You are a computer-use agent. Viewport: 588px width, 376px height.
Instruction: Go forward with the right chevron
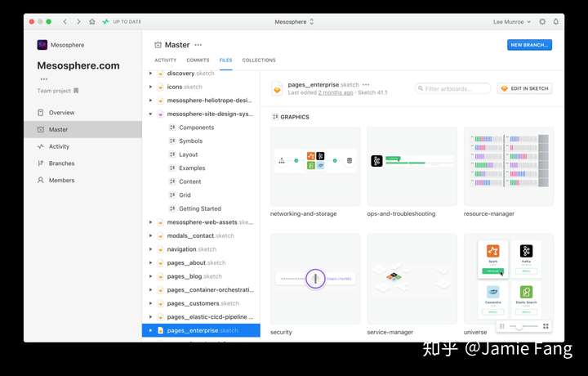(x=78, y=22)
